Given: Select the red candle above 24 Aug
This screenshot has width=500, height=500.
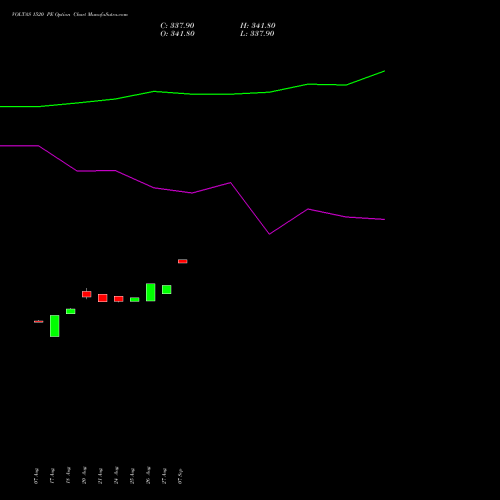Looking at the screenshot, I should pos(119,299).
